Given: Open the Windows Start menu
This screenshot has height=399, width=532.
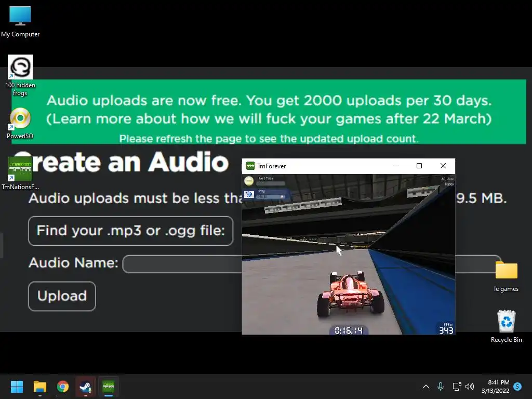Looking at the screenshot, I should (17, 387).
